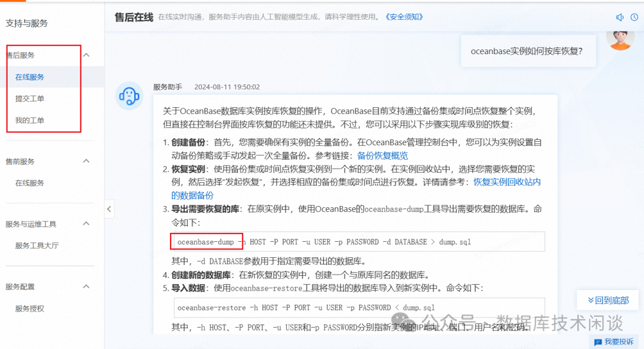The image size is (644, 349).
Task: Click the 服务配置 section header
Action: (20, 286)
